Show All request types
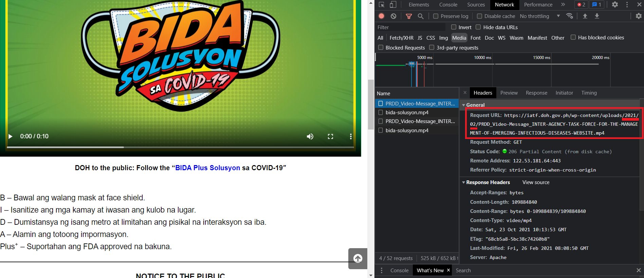This screenshot has height=278, width=644. pos(380,38)
